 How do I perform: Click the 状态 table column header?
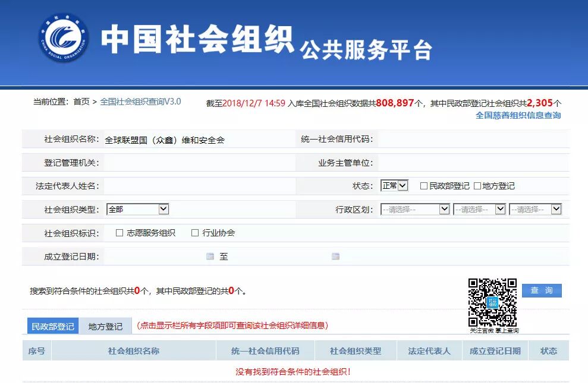pos(549,351)
